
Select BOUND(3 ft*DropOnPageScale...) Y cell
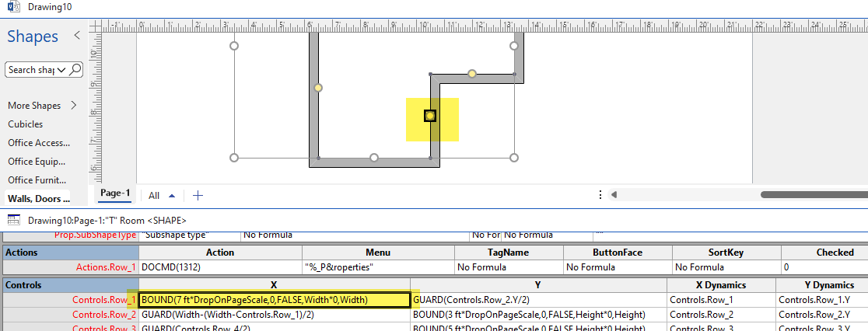[x=539, y=315]
